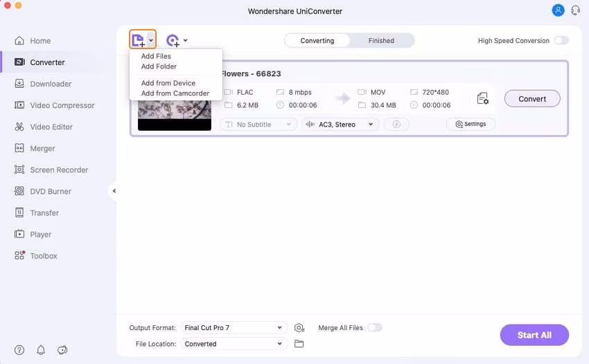Select Add from Device menu entry
589x364 pixels.
pyautogui.click(x=168, y=83)
